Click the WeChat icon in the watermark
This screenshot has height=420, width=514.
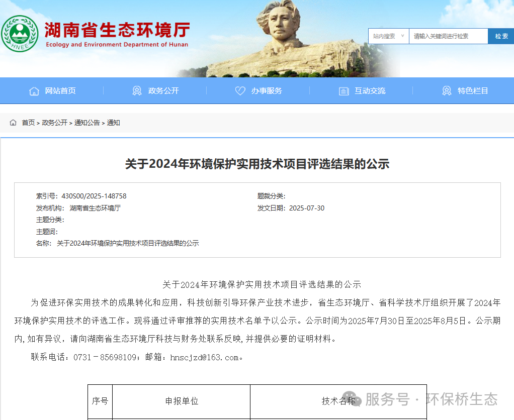(x=351, y=399)
